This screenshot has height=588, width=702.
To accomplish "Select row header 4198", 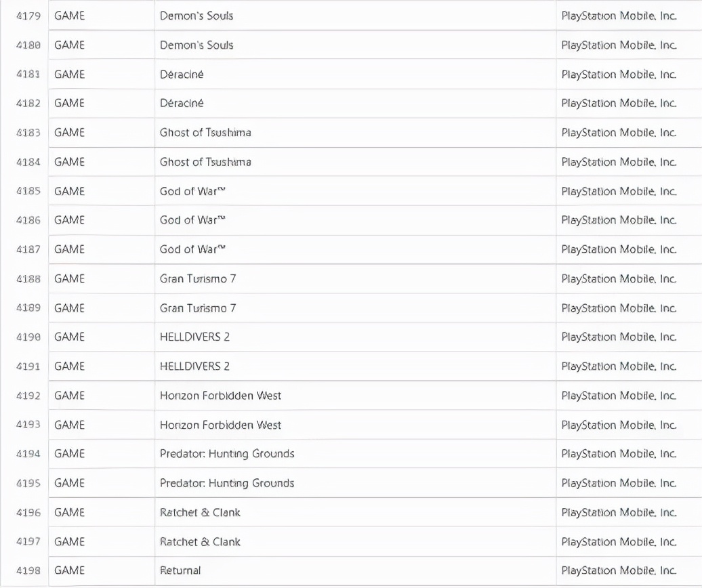I will (x=28, y=570).
